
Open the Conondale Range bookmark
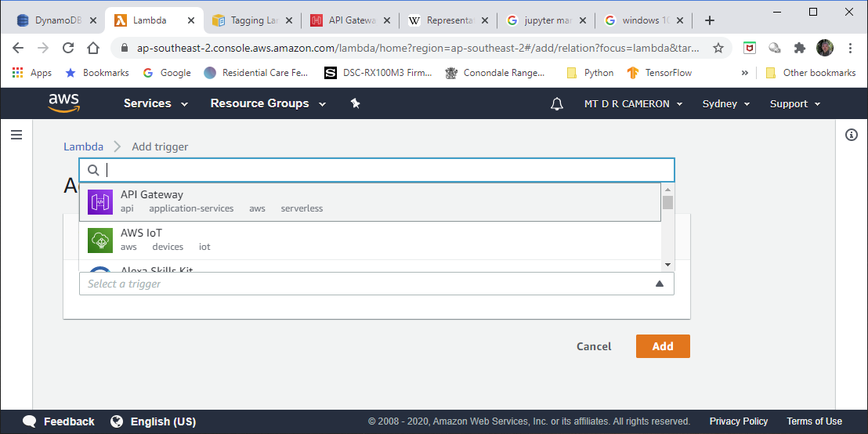(x=495, y=73)
